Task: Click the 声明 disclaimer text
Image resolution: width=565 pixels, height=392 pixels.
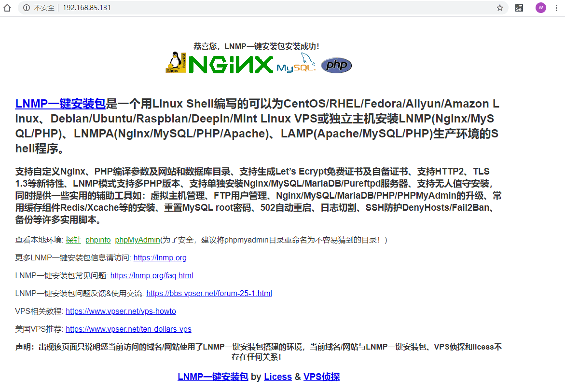Action: point(258,351)
